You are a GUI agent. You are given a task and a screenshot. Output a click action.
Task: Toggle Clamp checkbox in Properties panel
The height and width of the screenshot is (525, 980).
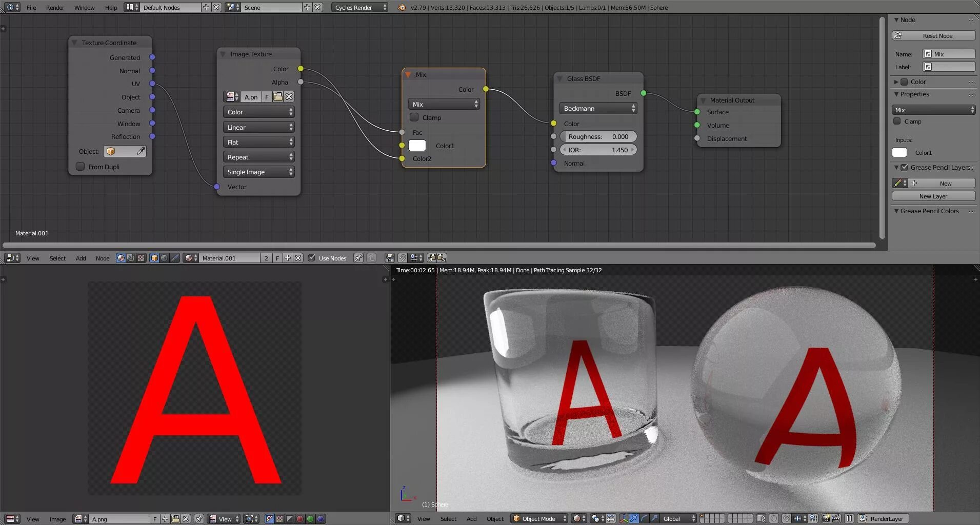click(x=897, y=122)
